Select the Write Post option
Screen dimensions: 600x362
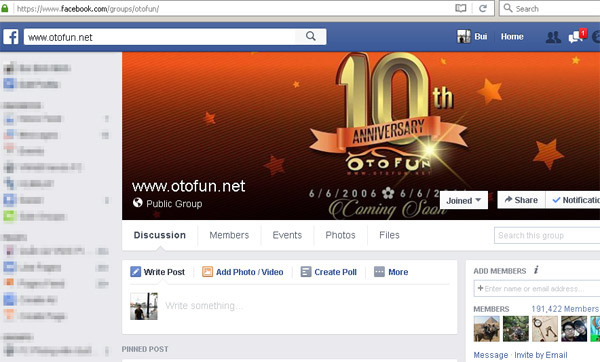tap(164, 272)
